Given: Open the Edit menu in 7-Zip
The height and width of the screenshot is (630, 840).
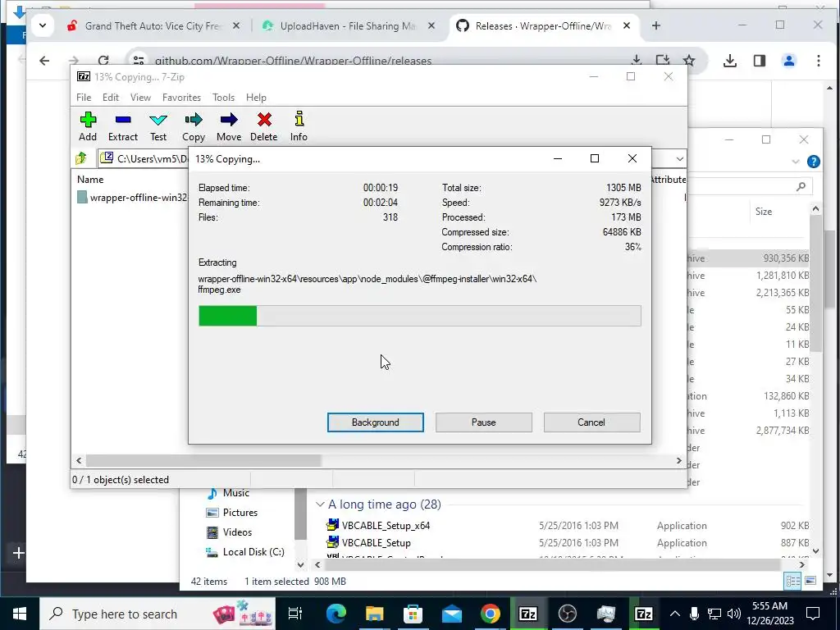Looking at the screenshot, I should pos(111,98).
